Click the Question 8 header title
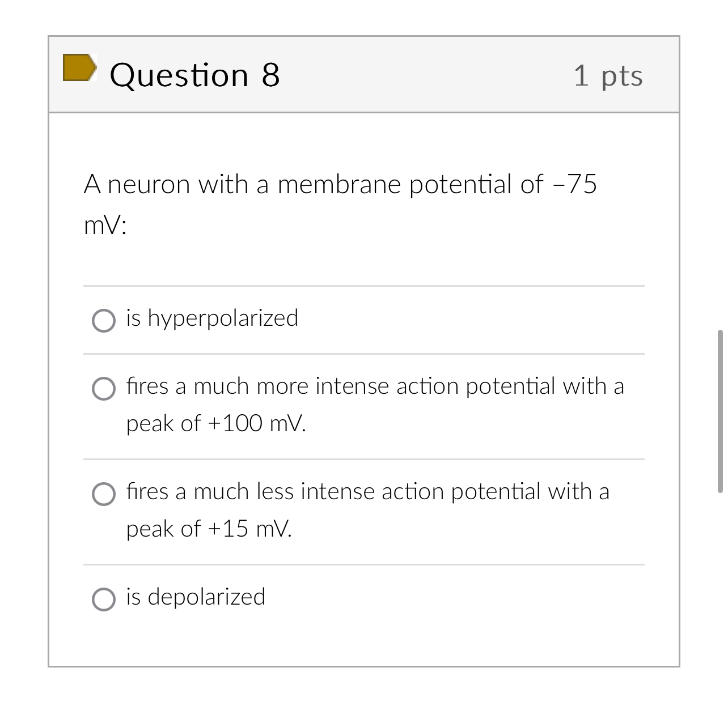This screenshot has height=710, width=728. pos(196,74)
